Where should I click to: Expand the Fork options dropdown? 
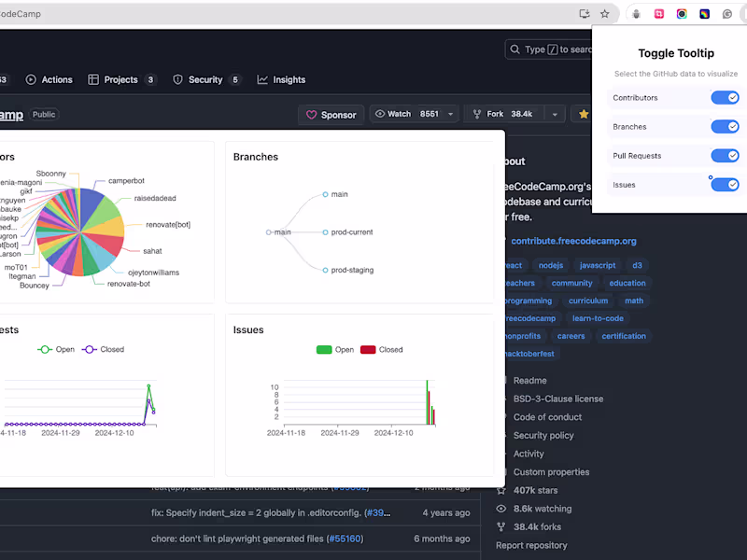[557, 113]
